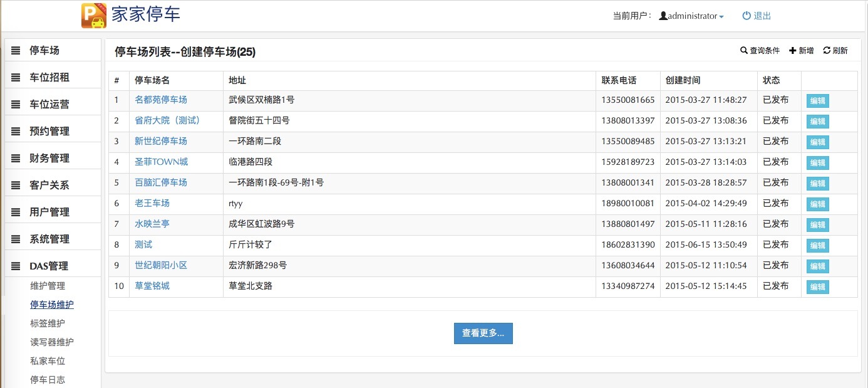
Task: Click the list icon next to 财务管理
Action: pos(16,159)
